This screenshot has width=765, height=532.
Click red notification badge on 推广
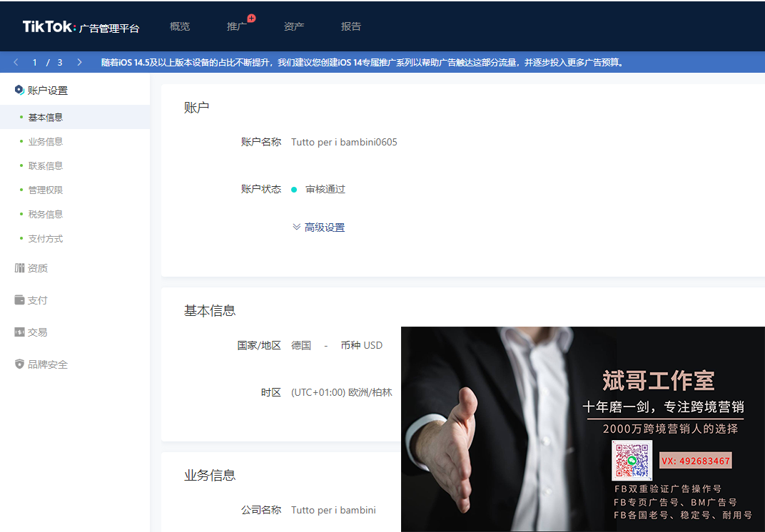[x=251, y=19]
